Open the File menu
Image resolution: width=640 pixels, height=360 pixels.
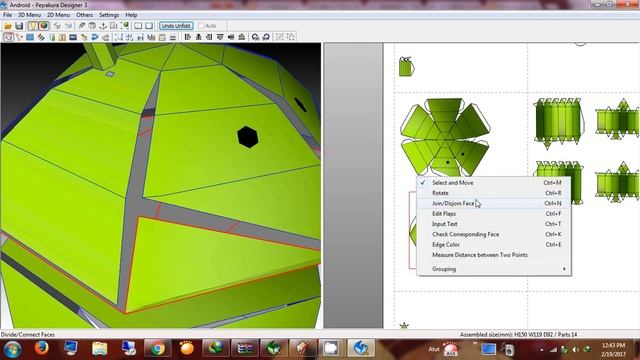(x=7, y=15)
